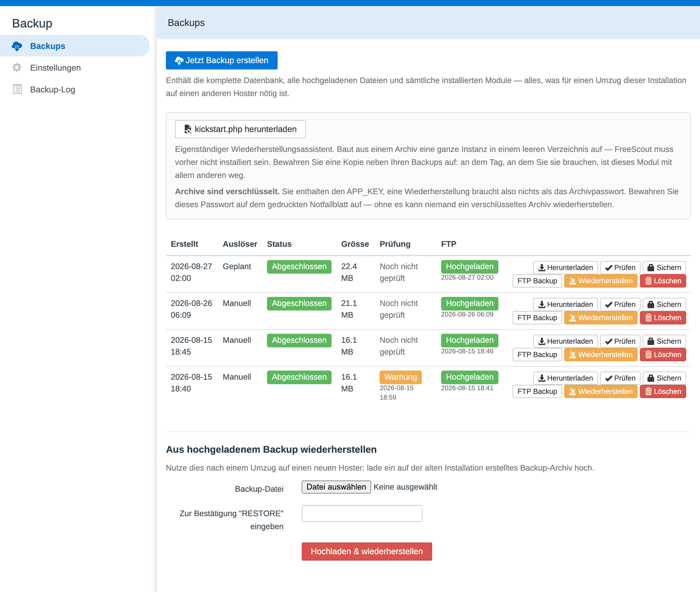This screenshot has height=592, width=700.
Task: Restore the 2026-08-27 02:00 backup
Action: click(x=601, y=281)
